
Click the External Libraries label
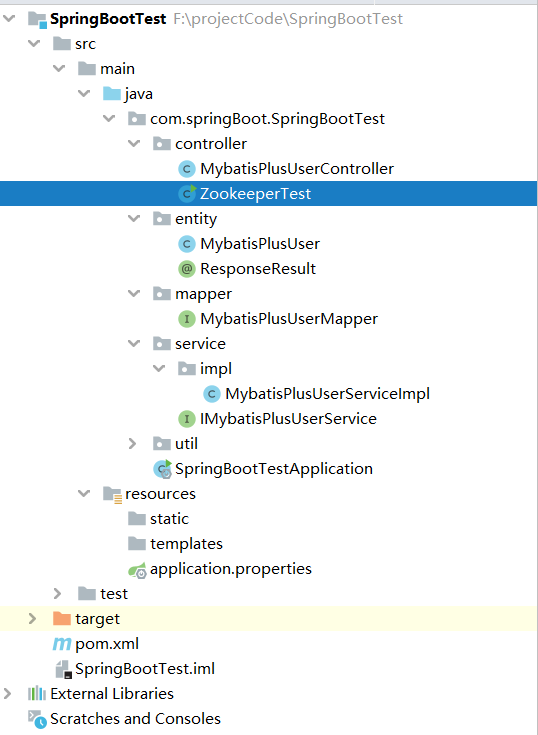click(x=112, y=694)
